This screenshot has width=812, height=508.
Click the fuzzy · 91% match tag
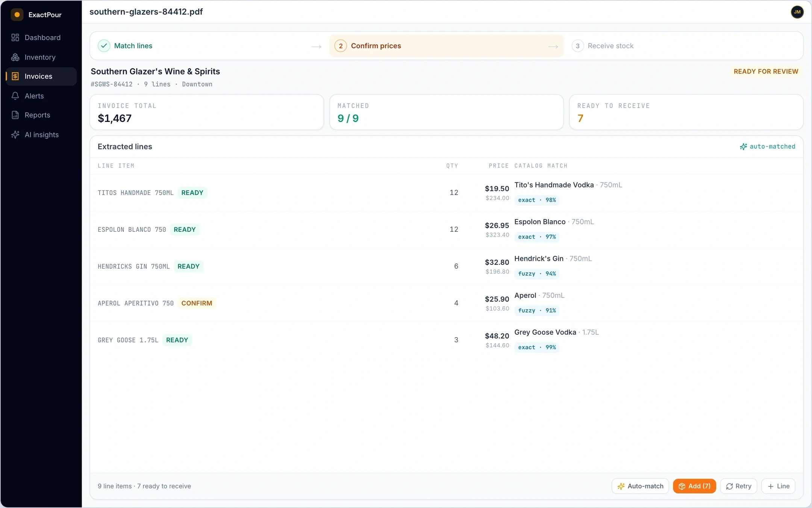pyautogui.click(x=537, y=311)
